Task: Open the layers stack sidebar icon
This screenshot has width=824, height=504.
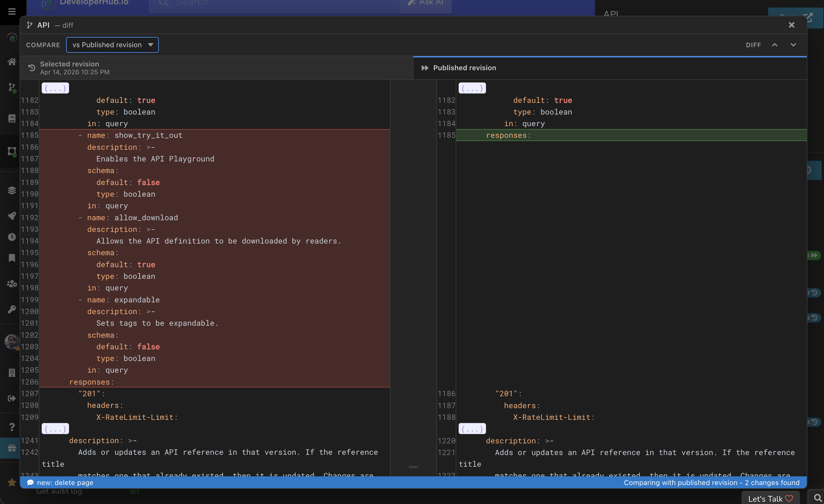Action: [12, 190]
